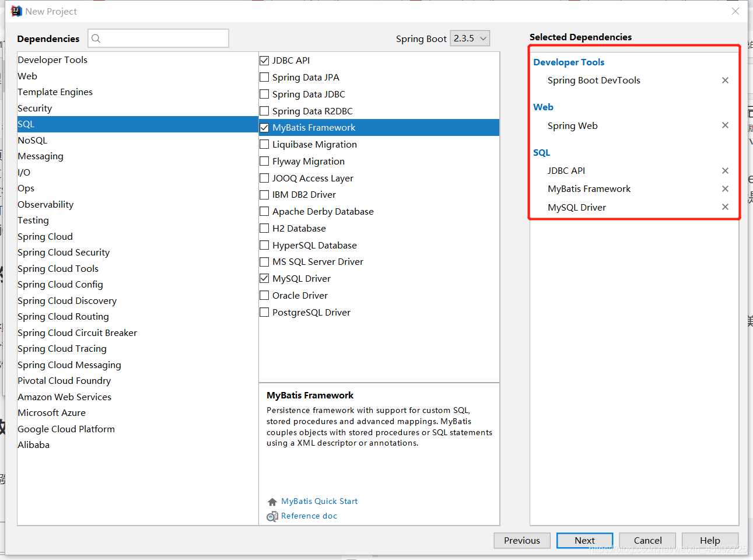Tick the Oracle Driver checkbox
The height and width of the screenshot is (560, 753).
point(264,295)
